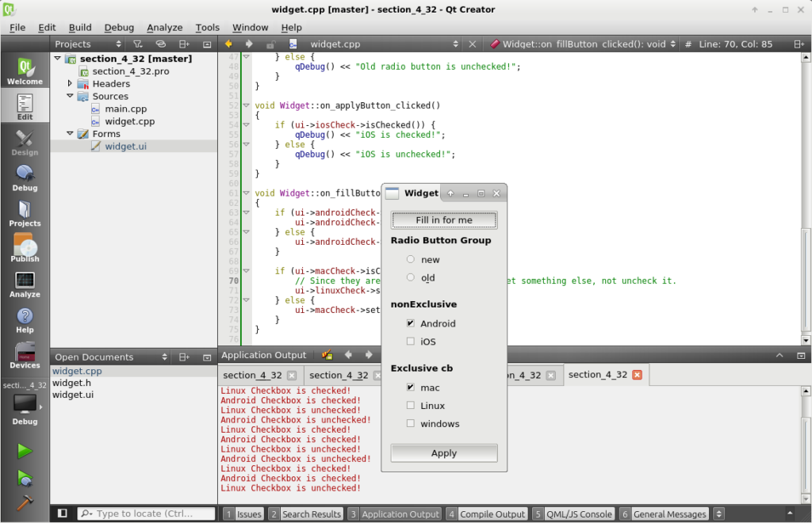Open the Projects view dropdown
This screenshot has width=812, height=523.
87,44
